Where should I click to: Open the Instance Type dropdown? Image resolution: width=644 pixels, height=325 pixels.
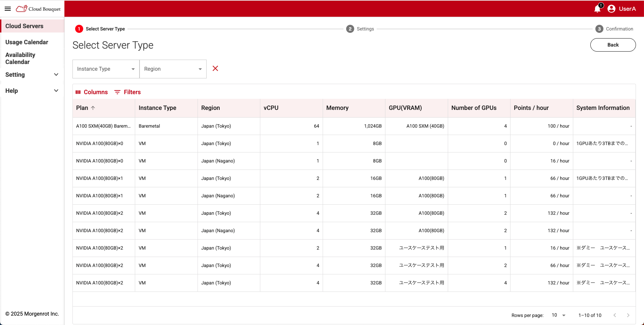pyautogui.click(x=106, y=69)
